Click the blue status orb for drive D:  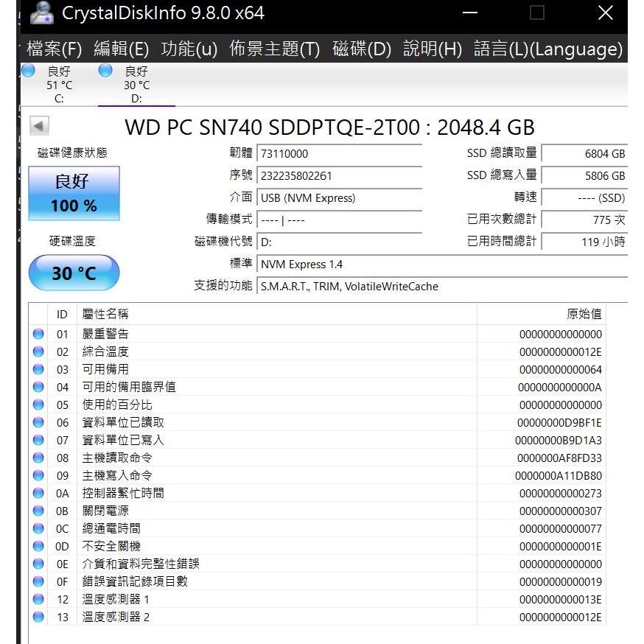(x=105, y=70)
